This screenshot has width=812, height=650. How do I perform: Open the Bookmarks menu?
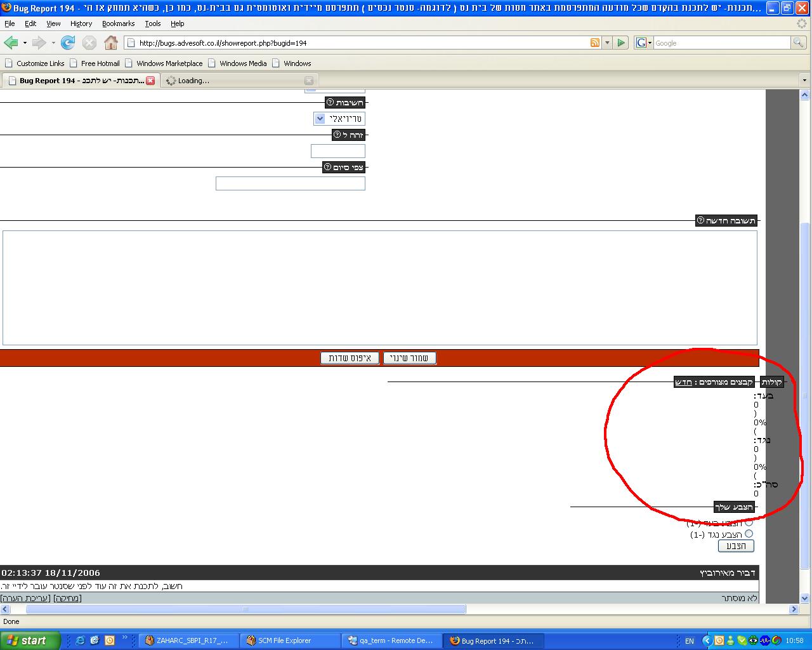pyautogui.click(x=118, y=23)
